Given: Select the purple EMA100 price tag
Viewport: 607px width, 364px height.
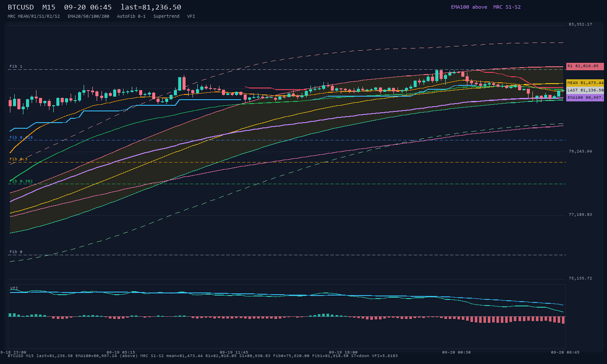Looking at the screenshot, I should pos(585,98).
